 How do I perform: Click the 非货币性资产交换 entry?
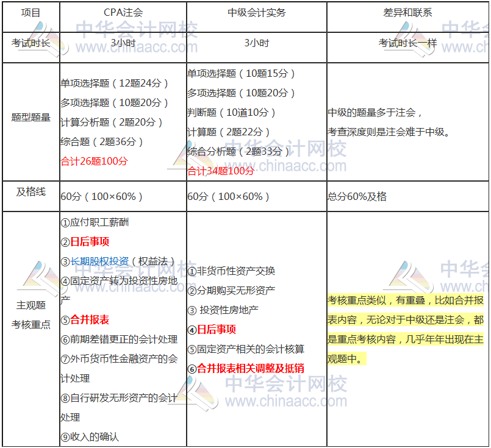(x=232, y=272)
